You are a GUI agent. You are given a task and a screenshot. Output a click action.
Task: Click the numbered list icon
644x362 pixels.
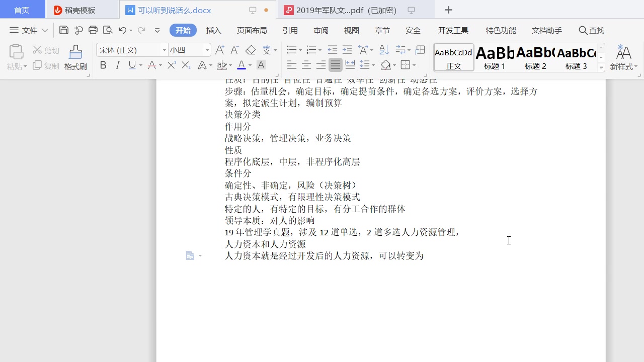(311, 50)
